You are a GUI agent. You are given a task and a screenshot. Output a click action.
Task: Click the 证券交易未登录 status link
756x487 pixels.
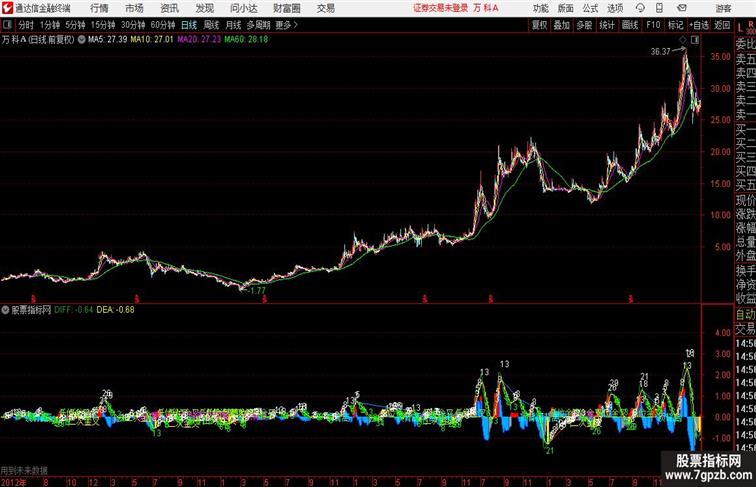(441, 8)
